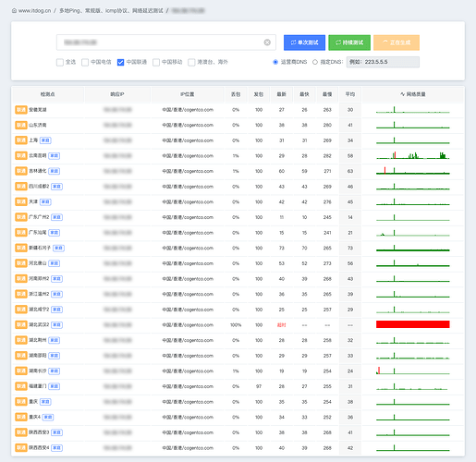The height and width of the screenshot is (462, 476).
Task: Select the 湖北咸宁2 node name
Action: click(x=39, y=310)
